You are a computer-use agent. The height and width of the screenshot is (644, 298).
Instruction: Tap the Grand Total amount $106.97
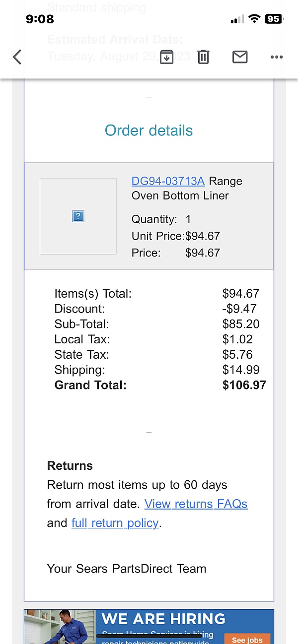click(x=244, y=385)
